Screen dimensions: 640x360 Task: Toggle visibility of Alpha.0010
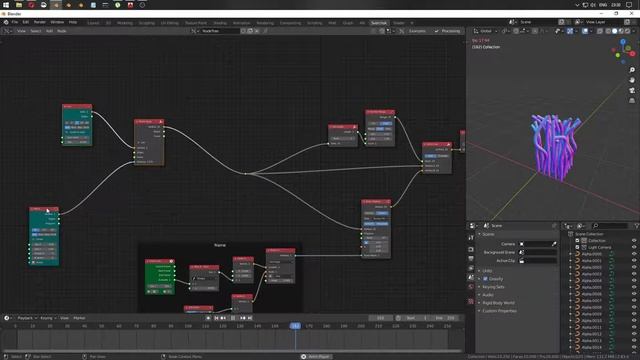[x=634, y=321]
